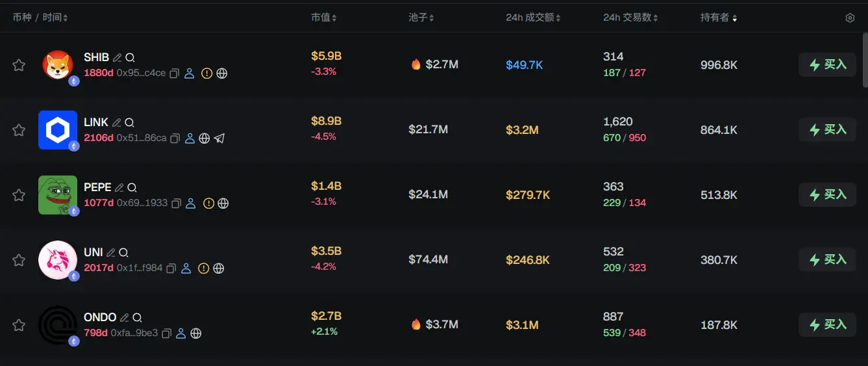The height and width of the screenshot is (366, 868).
Task: Click the PEPE warning alert icon
Action: click(x=208, y=203)
